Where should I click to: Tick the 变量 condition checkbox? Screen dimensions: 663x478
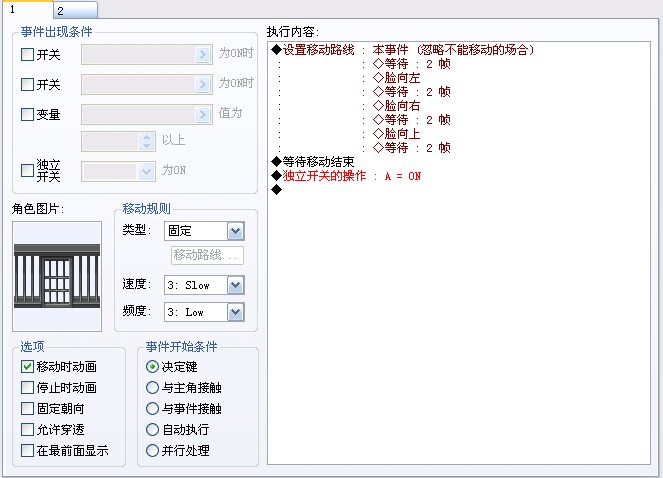[x=27, y=115]
